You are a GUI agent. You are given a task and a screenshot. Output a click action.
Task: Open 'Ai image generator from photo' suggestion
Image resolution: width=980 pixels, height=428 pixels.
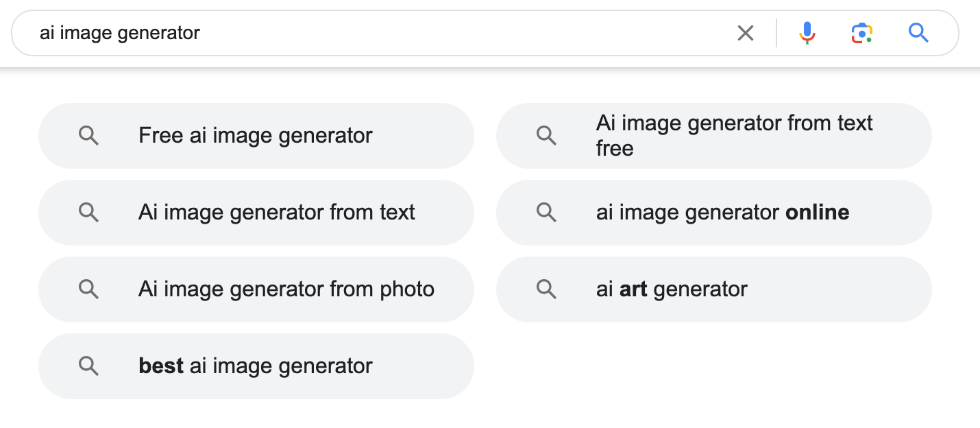(x=256, y=289)
